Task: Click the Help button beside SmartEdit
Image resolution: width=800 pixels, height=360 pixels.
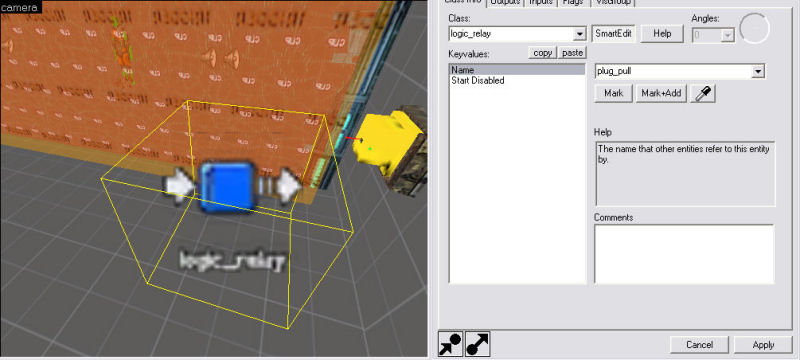Action: coord(662,34)
